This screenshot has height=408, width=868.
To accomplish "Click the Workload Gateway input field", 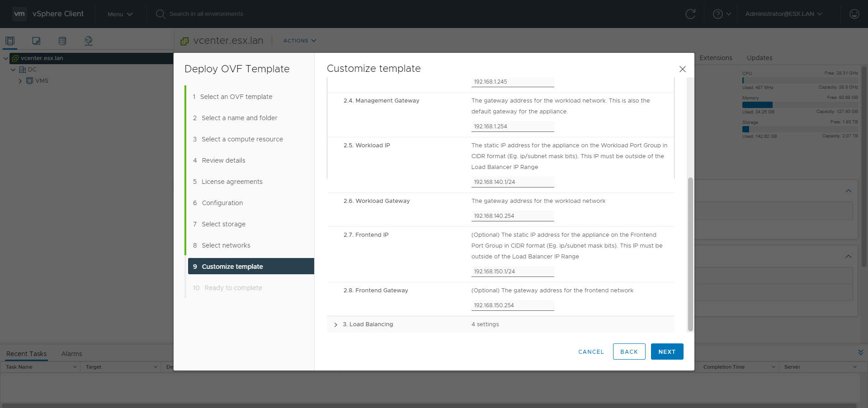I will (512, 216).
